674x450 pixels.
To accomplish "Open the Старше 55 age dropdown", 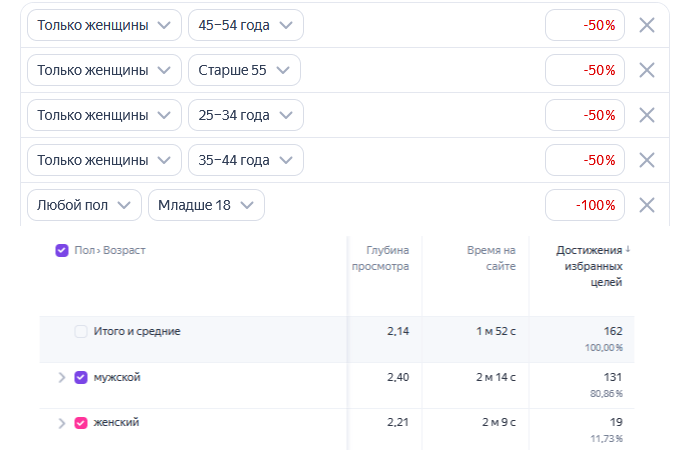I will 244,70.
